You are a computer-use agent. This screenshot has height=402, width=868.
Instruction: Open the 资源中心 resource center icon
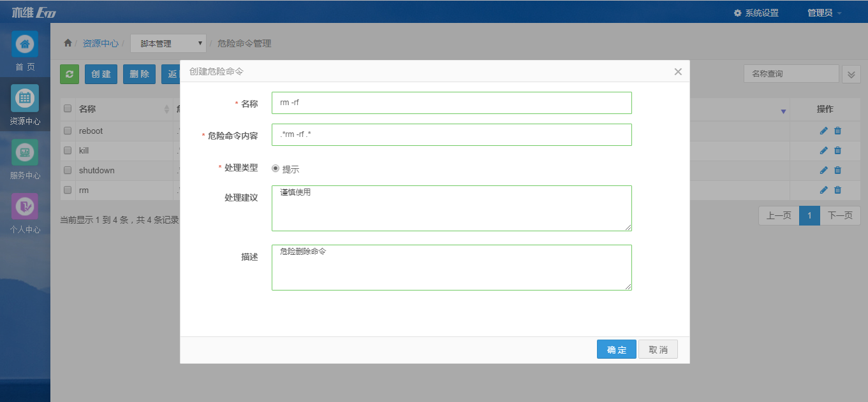coord(25,98)
